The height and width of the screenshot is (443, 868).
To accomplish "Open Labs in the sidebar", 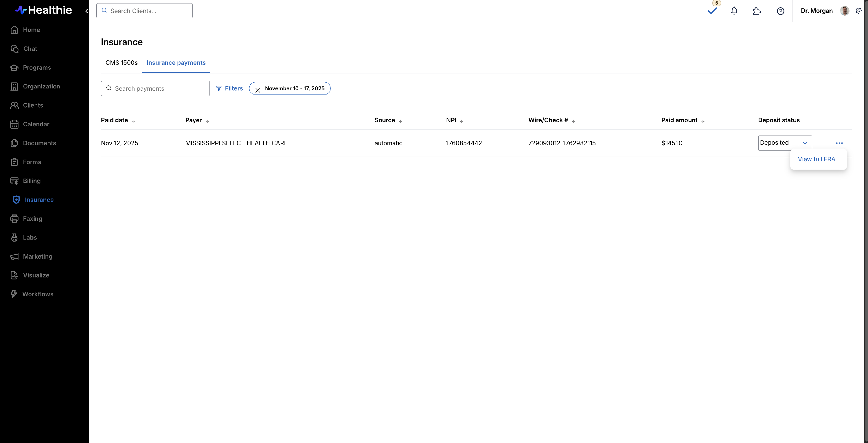I will pyautogui.click(x=30, y=237).
